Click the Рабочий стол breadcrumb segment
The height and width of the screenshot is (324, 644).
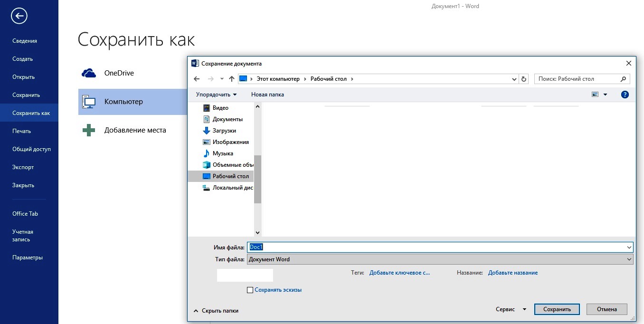[329, 79]
